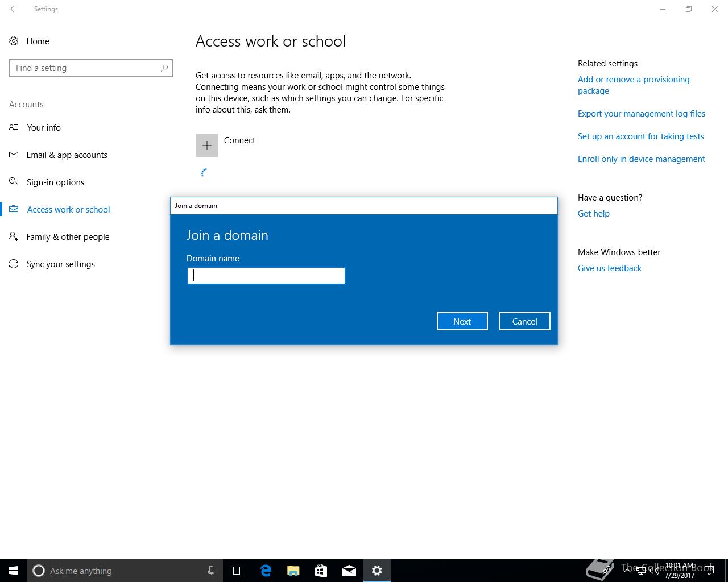Go back using the Settings back arrow
Image resolution: width=728 pixels, height=582 pixels.
(14, 9)
